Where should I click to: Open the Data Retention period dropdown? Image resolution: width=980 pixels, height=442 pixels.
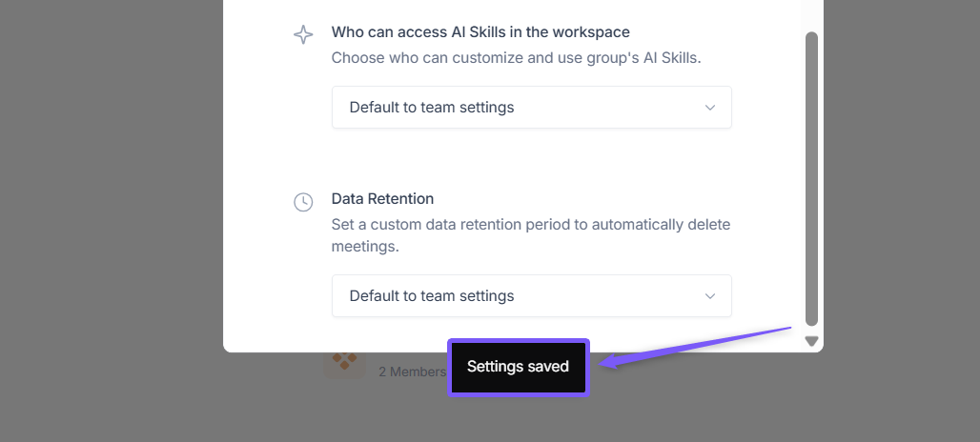tap(531, 296)
